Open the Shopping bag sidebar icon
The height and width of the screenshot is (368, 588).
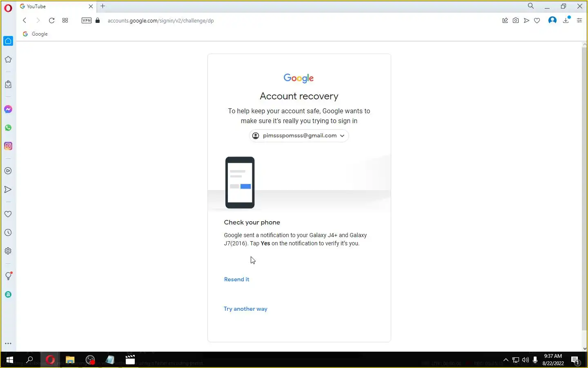[x=8, y=84]
